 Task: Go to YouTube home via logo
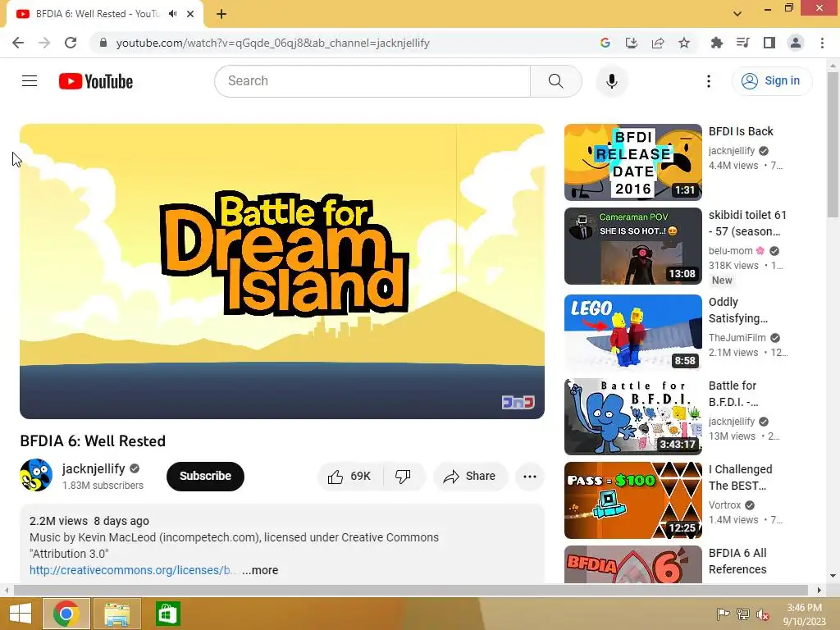[96, 81]
